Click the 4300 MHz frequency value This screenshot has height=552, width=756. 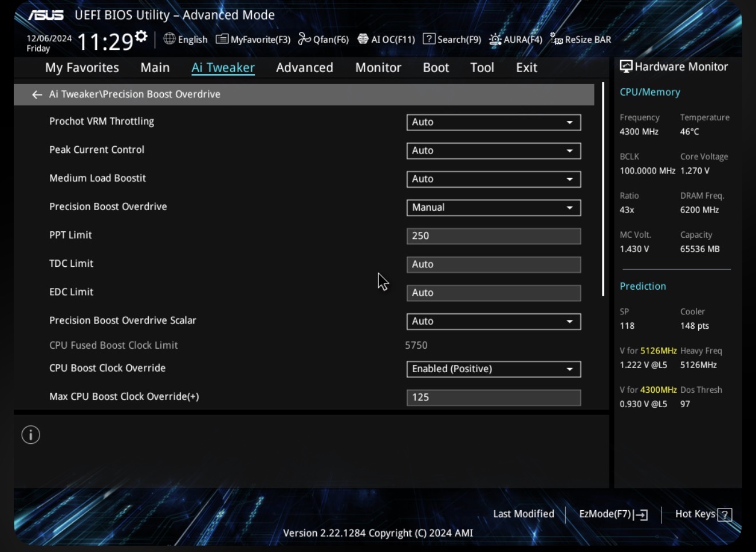[x=639, y=132]
